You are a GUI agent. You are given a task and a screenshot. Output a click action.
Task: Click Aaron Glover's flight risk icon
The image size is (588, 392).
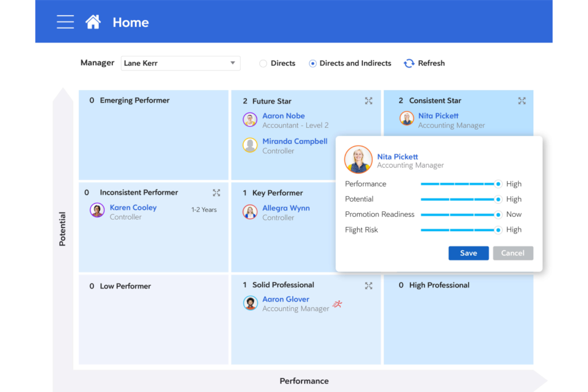[x=337, y=304]
